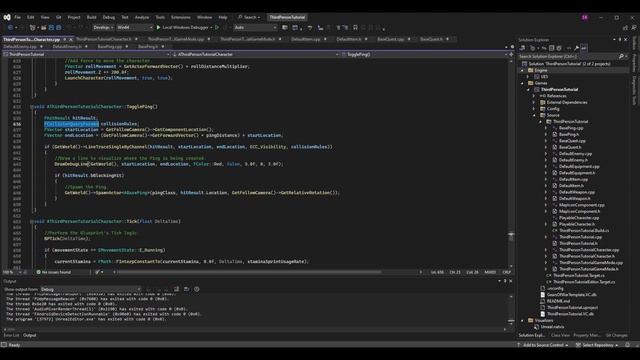Click the New Item toolbar icon
The width and height of the screenshot is (640, 360).
(33, 27)
